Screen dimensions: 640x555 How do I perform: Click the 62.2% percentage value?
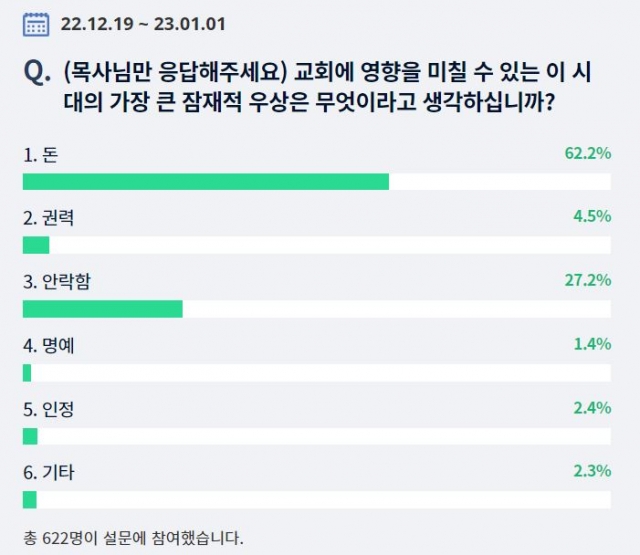tap(588, 153)
